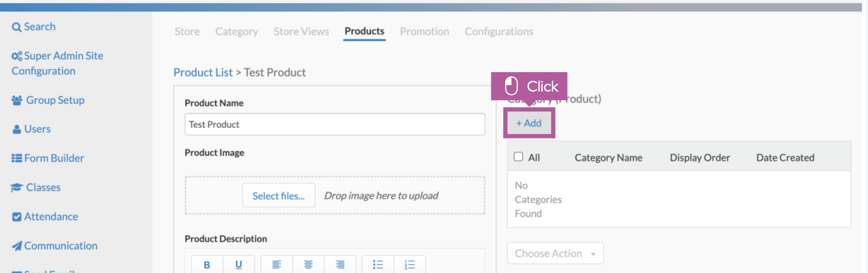Click into the Product Name field
This screenshot has height=273, width=868.
click(x=335, y=124)
